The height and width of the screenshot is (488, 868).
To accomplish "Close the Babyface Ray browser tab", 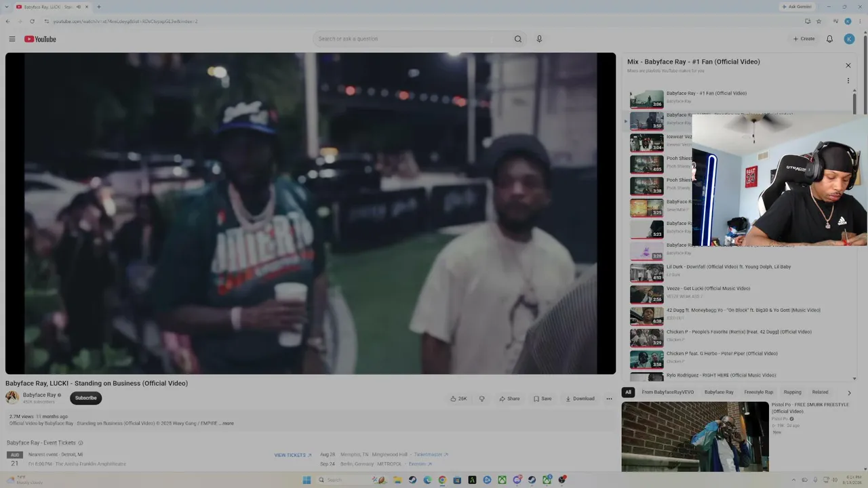I will 87,7.
